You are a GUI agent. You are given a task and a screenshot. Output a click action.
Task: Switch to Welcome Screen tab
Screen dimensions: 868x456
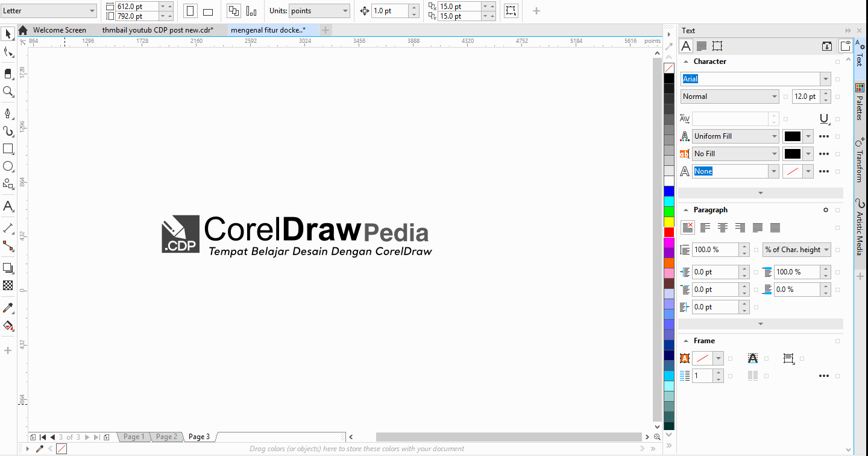[59, 30]
